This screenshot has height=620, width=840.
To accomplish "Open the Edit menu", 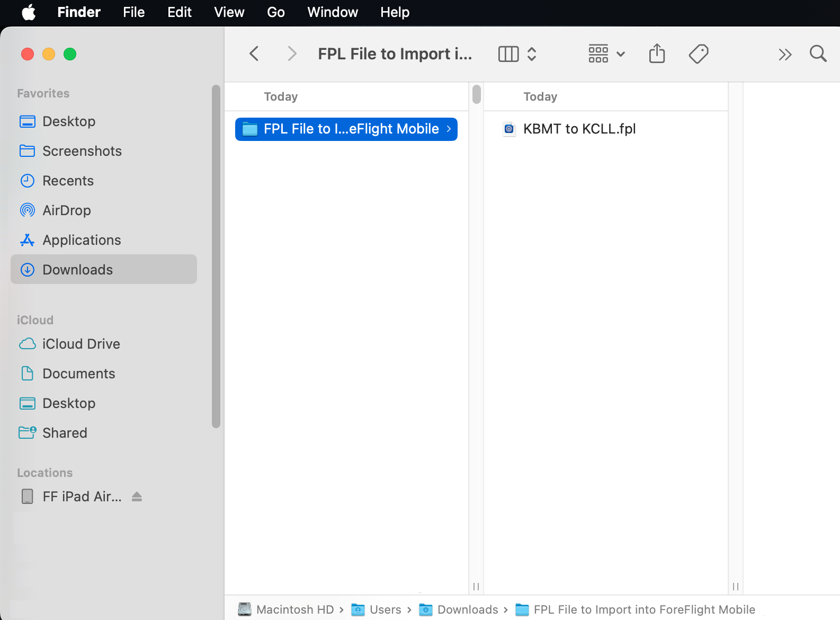I will point(180,12).
